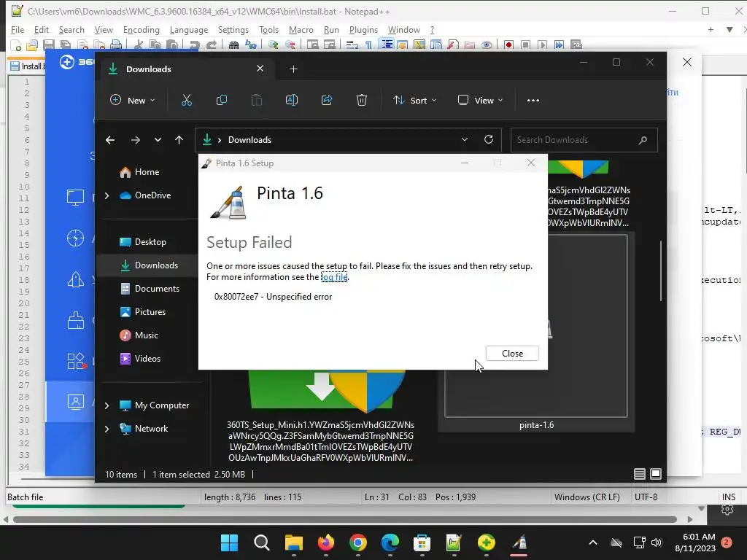
Task: Close the Downloads tab
Action: (260, 69)
